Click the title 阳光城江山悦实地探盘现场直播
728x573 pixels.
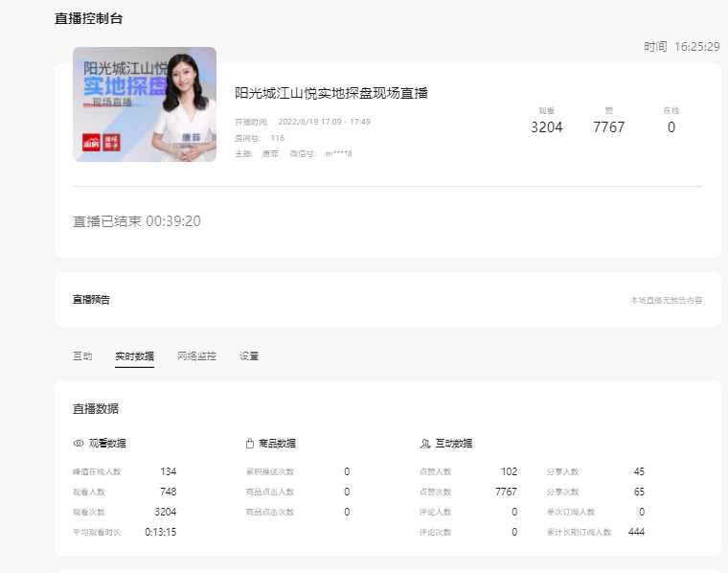tap(331, 93)
